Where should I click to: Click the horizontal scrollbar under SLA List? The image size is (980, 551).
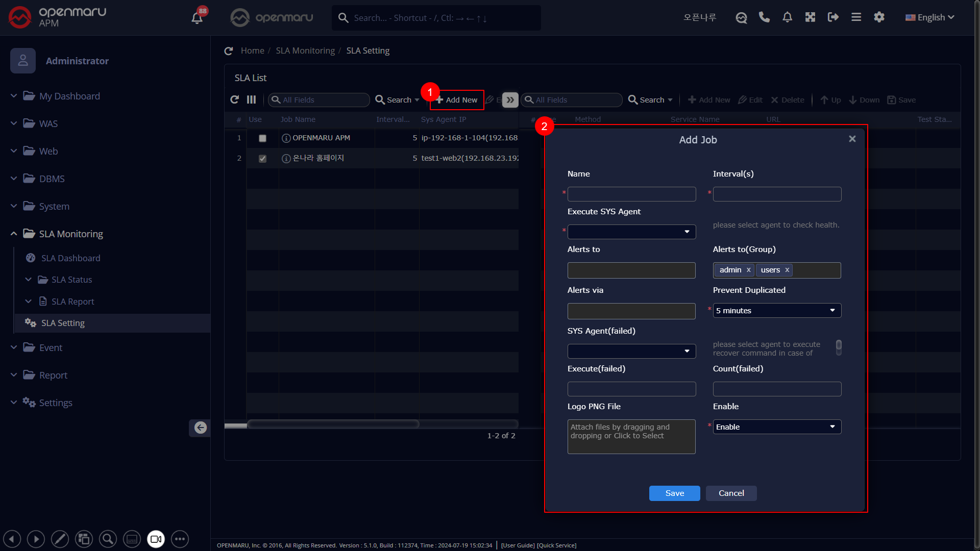(x=333, y=424)
